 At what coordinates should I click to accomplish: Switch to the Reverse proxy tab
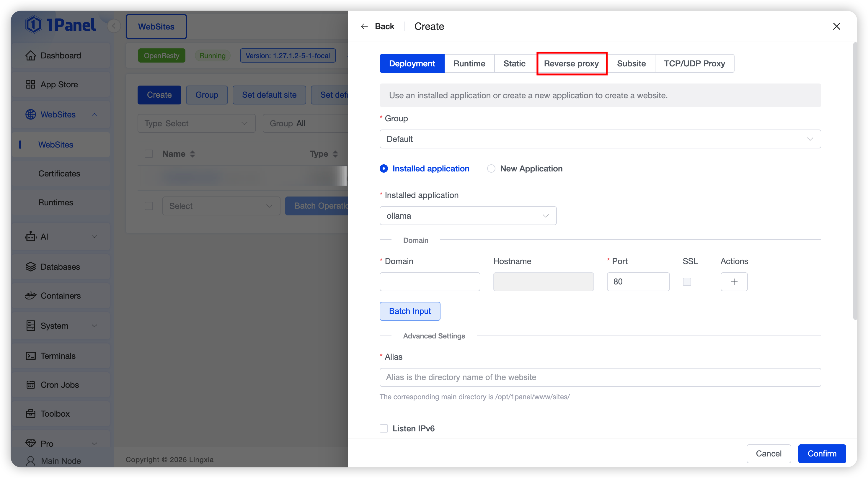pyautogui.click(x=571, y=64)
